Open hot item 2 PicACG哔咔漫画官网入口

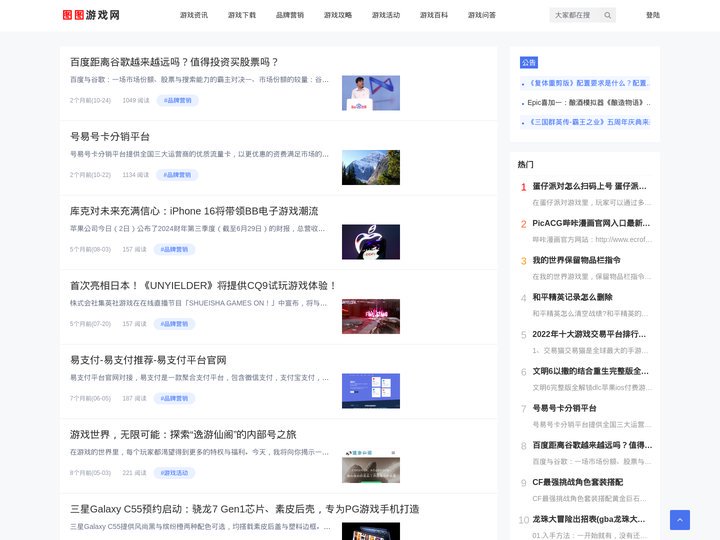[591, 223]
